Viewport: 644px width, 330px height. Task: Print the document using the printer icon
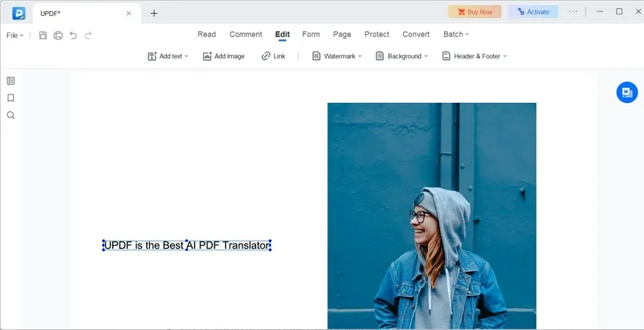[x=58, y=36]
